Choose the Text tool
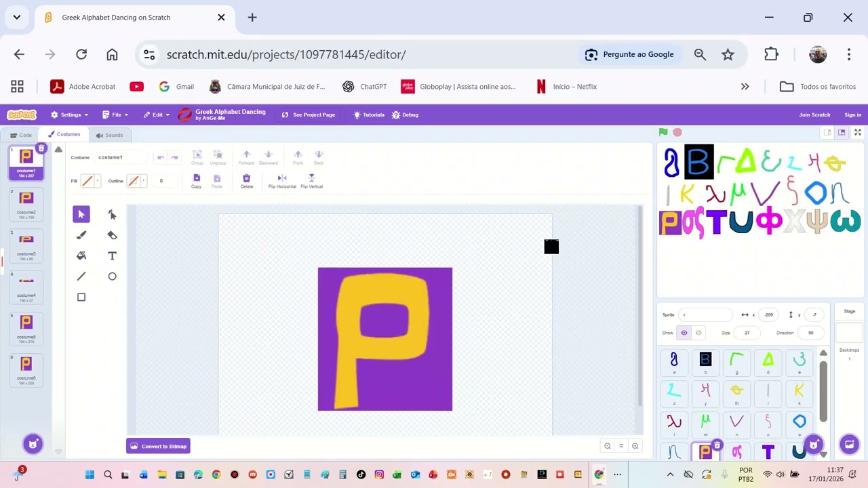 pyautogui.click(x=112, y=256)
